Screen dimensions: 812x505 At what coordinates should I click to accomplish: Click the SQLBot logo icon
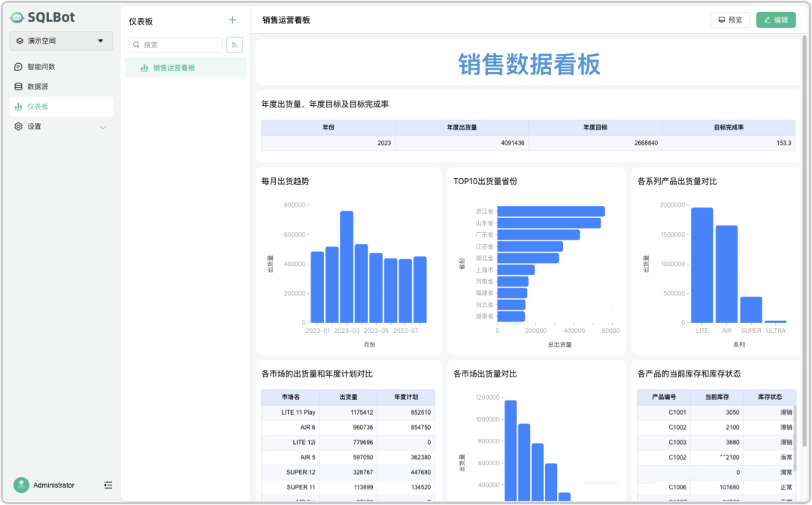pos(17,17)
